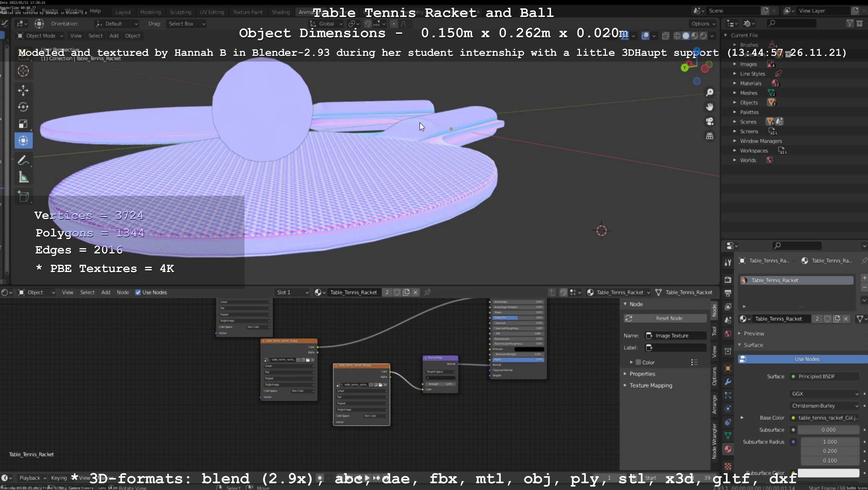Click the pan view hand icon

point(710,107)
